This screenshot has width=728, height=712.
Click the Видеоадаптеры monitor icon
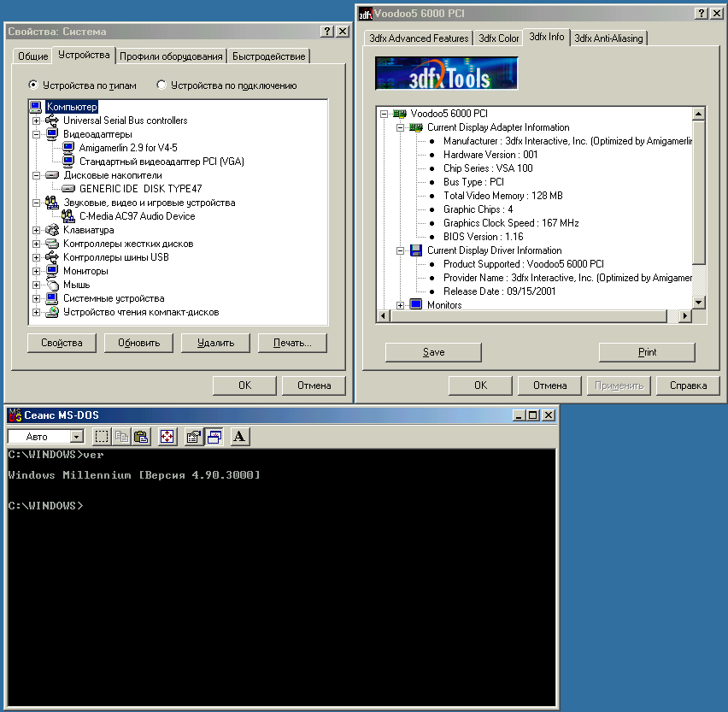[x=52, y=134]
